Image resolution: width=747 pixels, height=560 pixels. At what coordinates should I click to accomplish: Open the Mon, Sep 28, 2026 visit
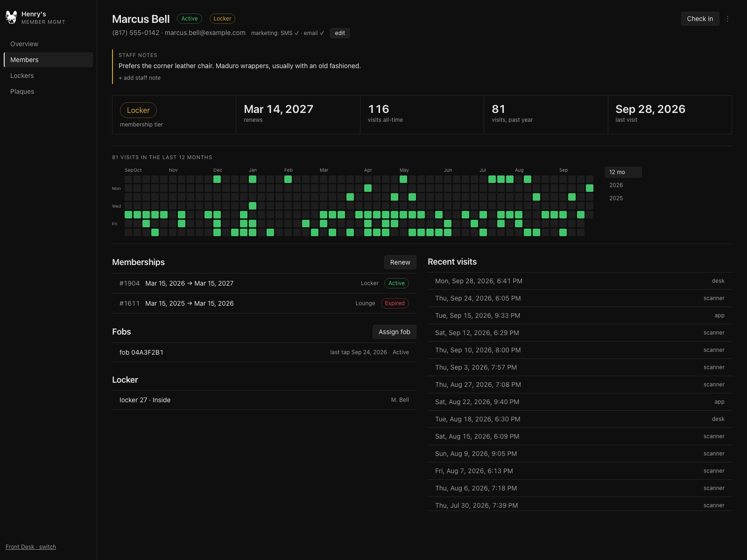coord(580,281)
